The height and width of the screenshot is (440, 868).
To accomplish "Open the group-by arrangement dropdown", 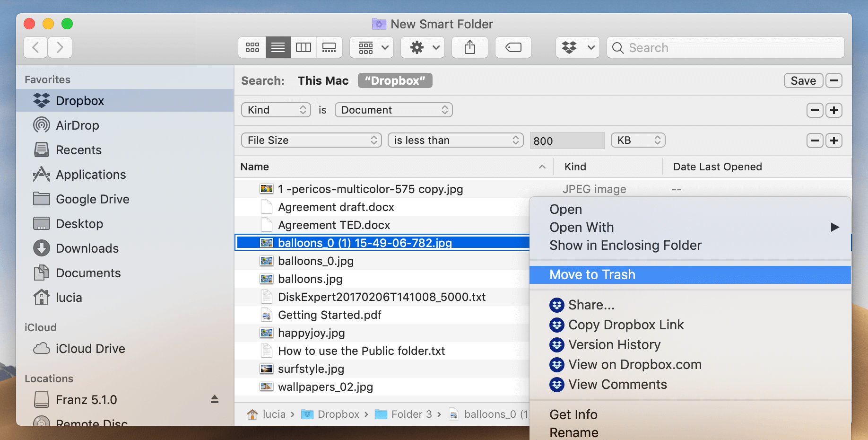I will point(372,47).
